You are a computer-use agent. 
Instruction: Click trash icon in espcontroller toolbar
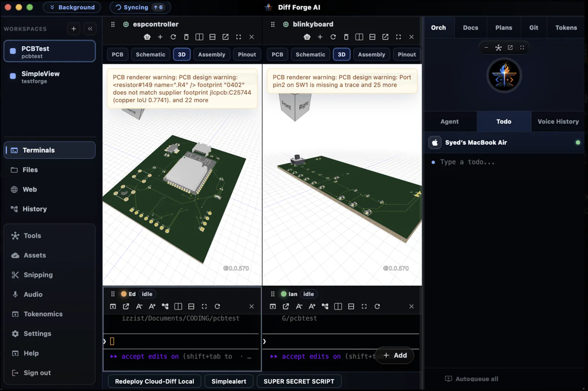186,37
